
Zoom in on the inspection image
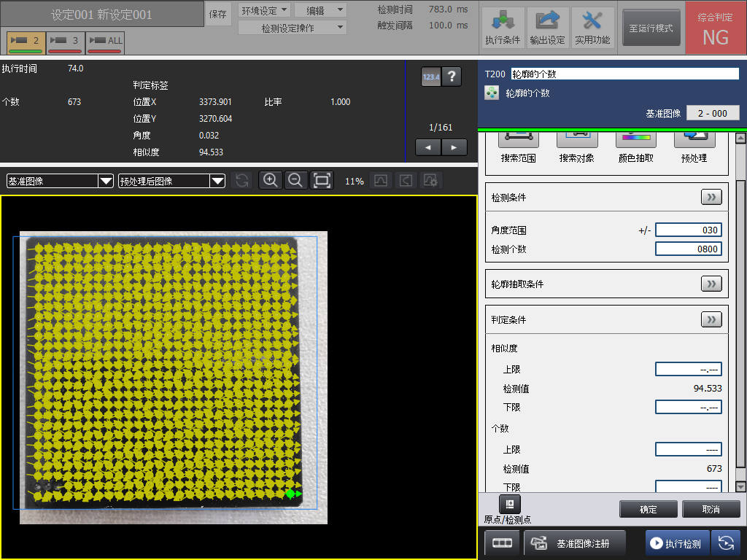pyautogui.click(x=271, y=181)
